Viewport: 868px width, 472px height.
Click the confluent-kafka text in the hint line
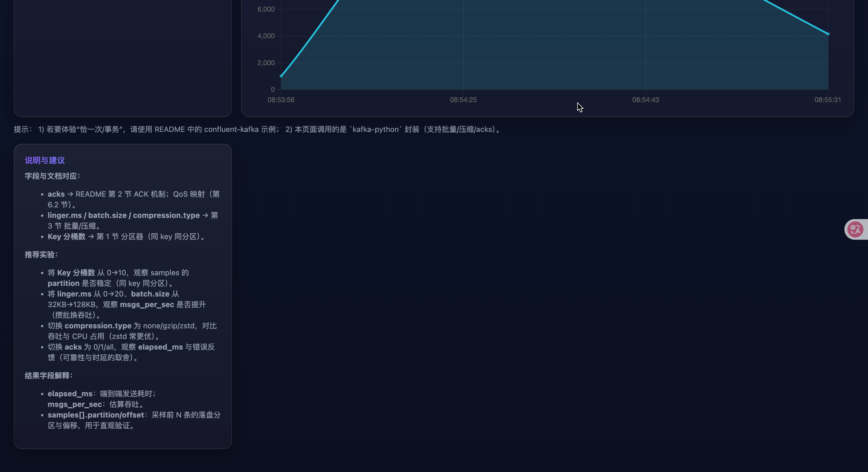coord(231,130)
